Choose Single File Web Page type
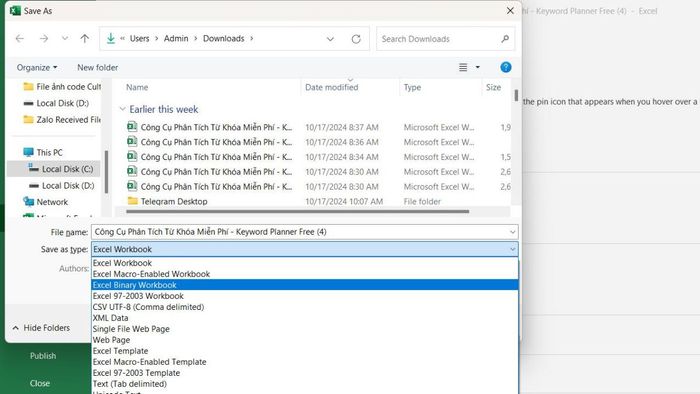The height and width of the screenshot is (394, 700). point(305,329)
